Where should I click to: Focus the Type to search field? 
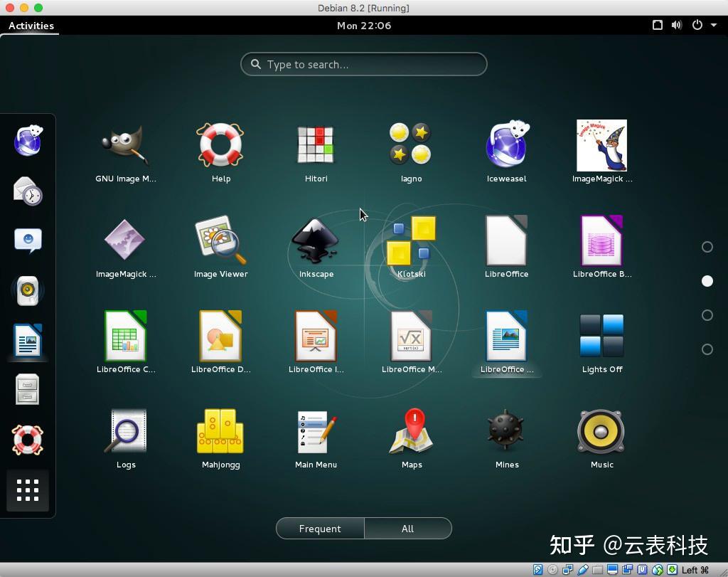(x=363, y=64)
